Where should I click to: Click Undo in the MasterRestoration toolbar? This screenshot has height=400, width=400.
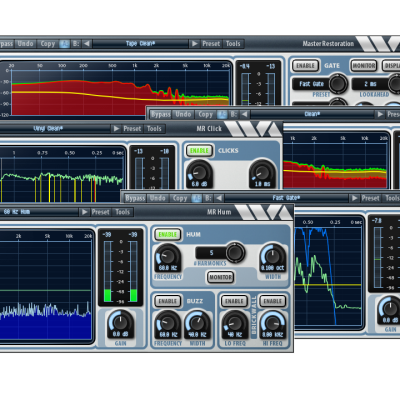pos(25,44)
